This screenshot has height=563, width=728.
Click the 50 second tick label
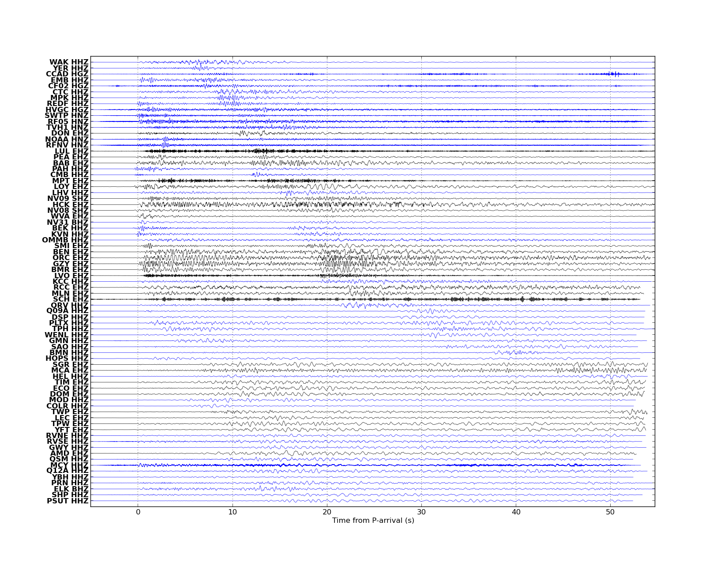coord(610,512)
